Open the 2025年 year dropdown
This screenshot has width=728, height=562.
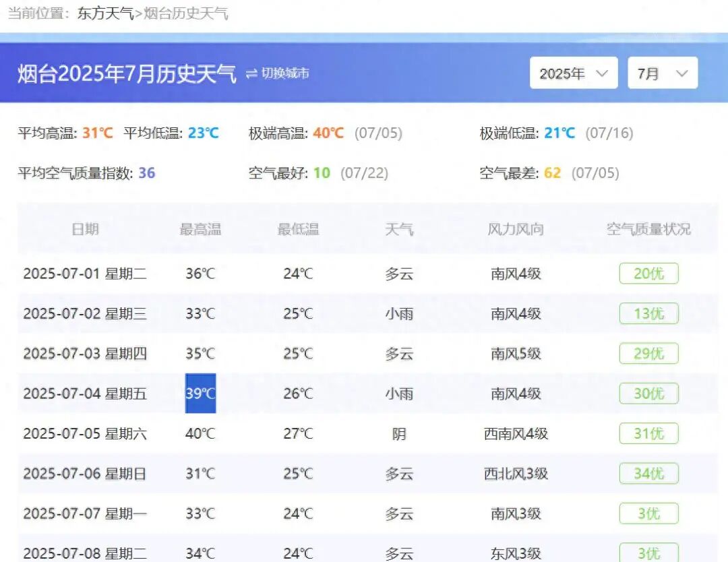pyautogui.click(x=573, y=73)
